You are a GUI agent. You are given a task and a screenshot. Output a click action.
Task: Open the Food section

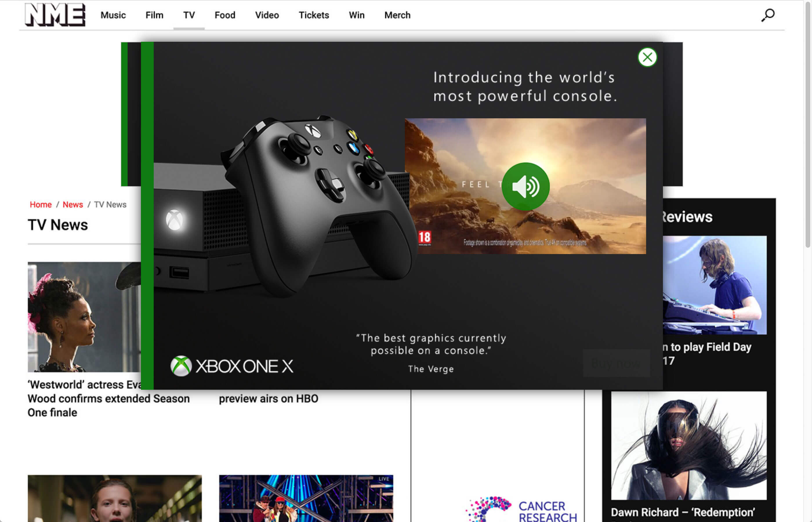pyautogui.click(x=225, y=15)
